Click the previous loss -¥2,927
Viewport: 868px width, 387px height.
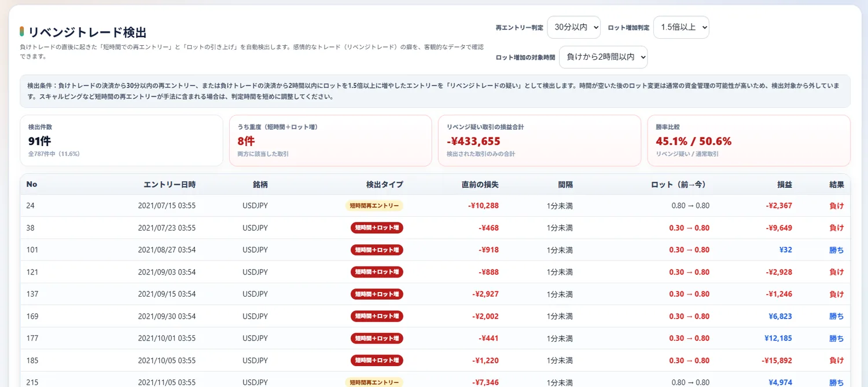coord(486,294)
